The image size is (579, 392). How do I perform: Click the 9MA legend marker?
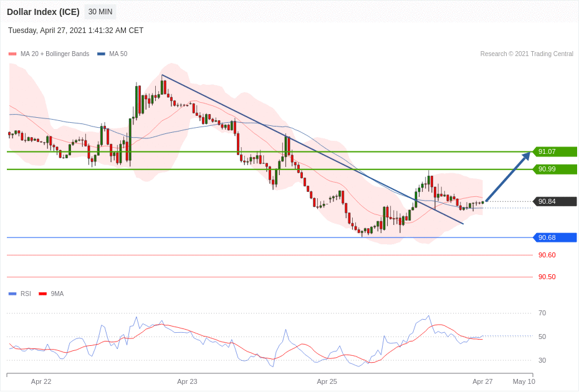tap(42, 294)
